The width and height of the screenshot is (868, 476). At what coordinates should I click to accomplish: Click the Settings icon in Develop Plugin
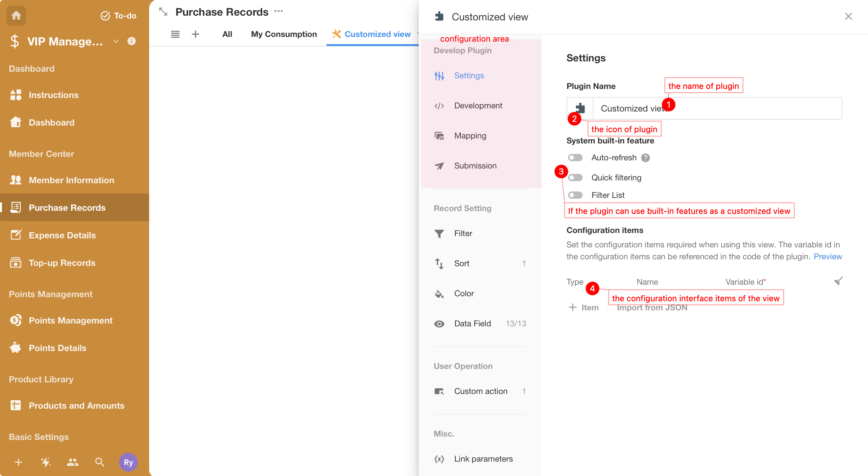point(439,75)
